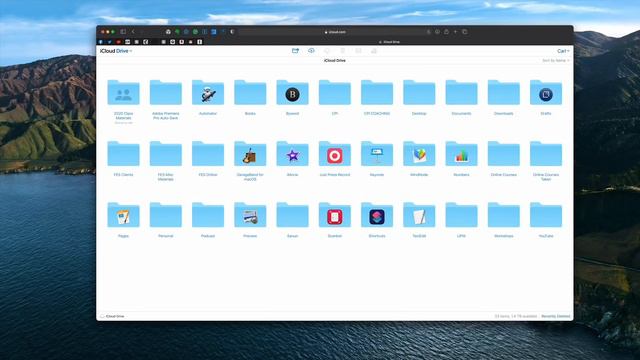Open the FES Online folder
Image resolution: width=640 pixels, height=360 pixels.
coord(208,154)
